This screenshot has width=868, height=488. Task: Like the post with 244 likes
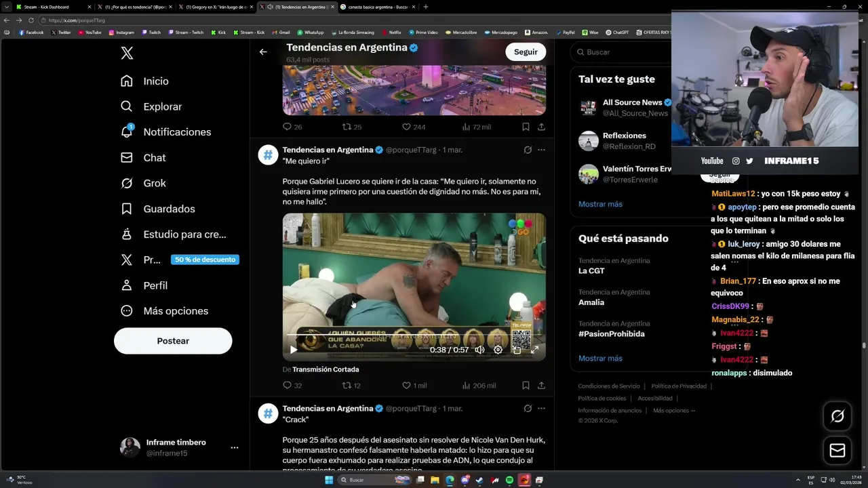414,127
